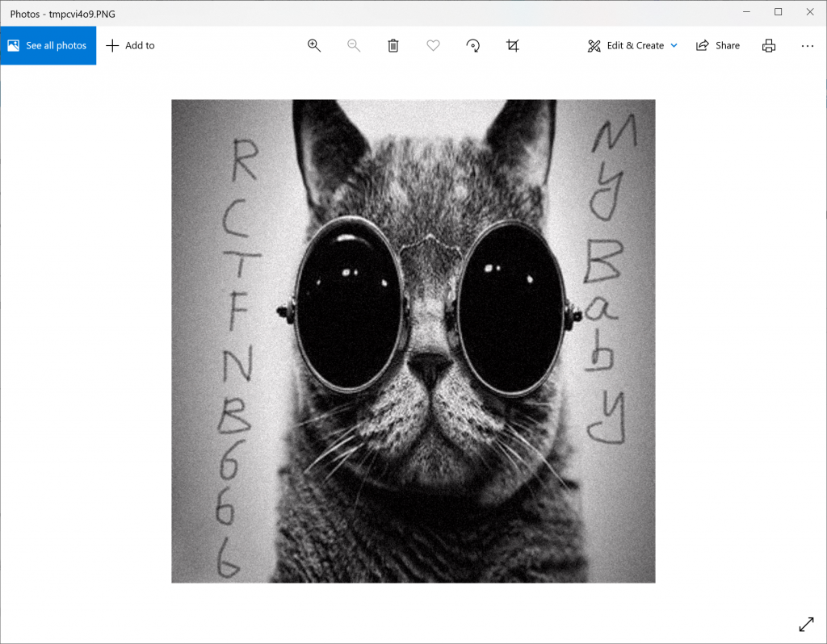Screen dimensions: 827x644
Task: Toggle the heart to favorite this photo
Action: pyautogui.click(x=434, y=46)
